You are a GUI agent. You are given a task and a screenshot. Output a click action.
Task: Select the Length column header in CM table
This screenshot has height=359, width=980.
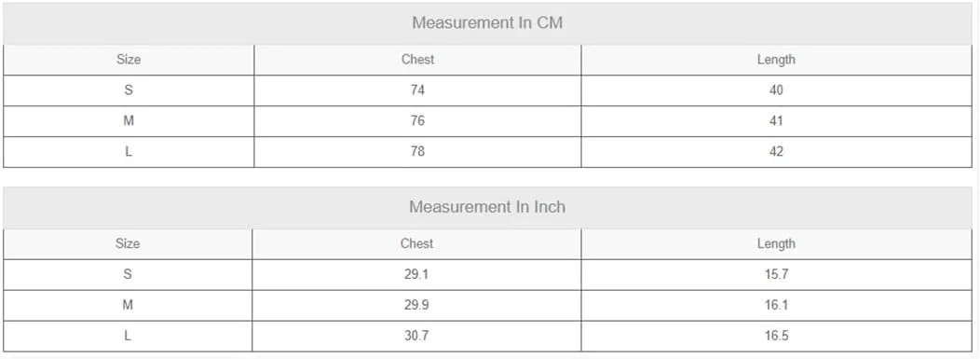(776, 60)
